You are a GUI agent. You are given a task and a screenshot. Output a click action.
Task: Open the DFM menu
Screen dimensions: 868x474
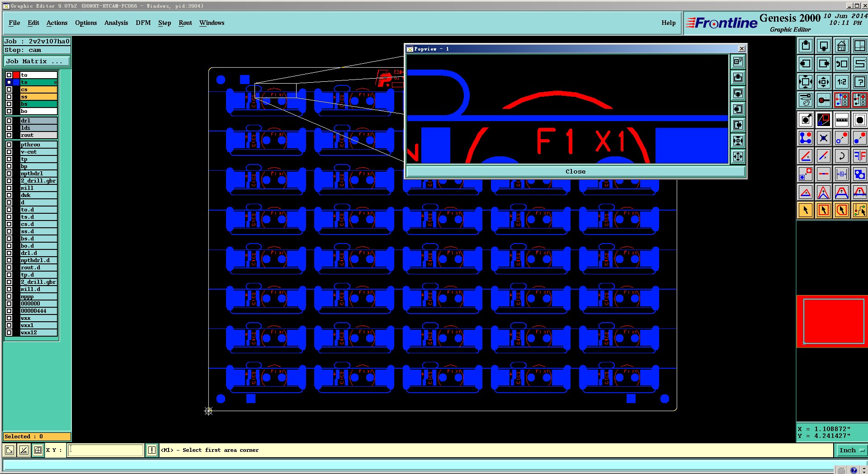143,23
